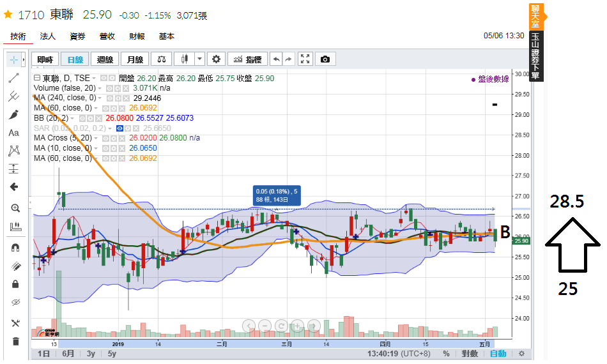Open the 聊天室 chat room tab
The image size is (607, 364).
(535, 17)
